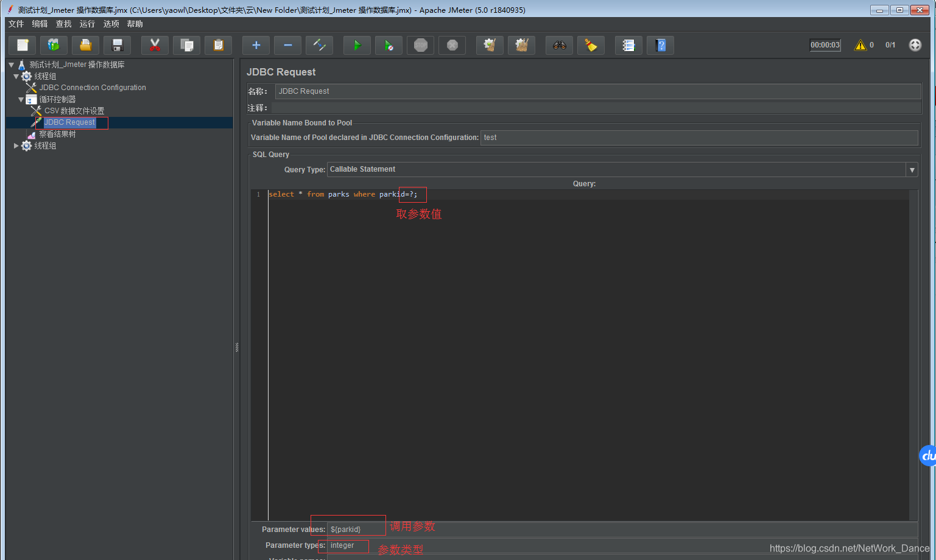Collapse the 循环控制器 node arrow
The width and height of the screenshot is (936, 560).
[21, 99]
